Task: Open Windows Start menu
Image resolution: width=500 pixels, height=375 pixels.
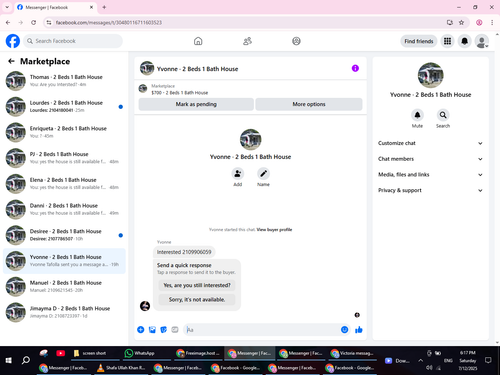Action: pos(9,360)
